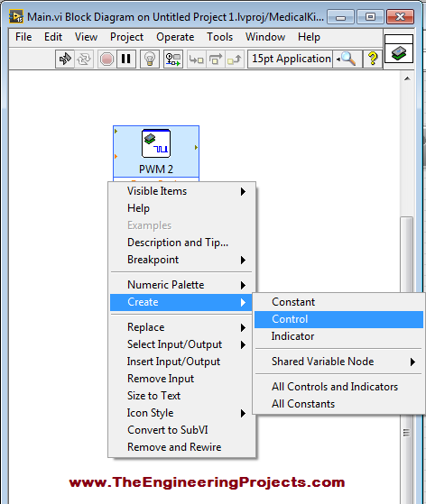Click the VI icon pane thumbnail
Screen dimensions: 426x504
(x=399, y=49)
